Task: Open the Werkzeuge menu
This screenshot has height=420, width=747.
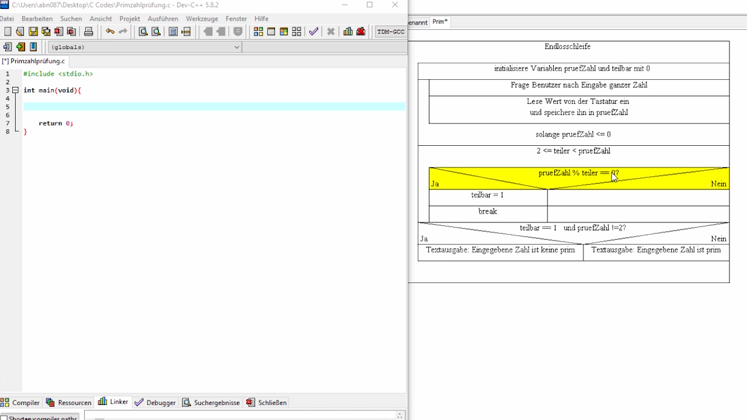Action: click(201, 18)
